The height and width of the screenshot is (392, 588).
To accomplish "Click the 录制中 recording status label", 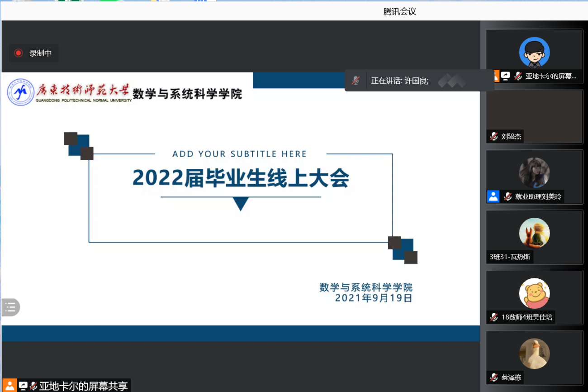I will 41,53.
